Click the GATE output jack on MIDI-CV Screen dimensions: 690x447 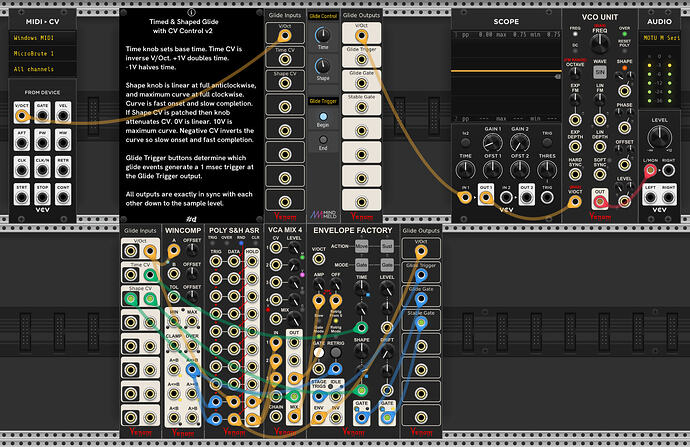pyautogui.click(x=42, y=116)
